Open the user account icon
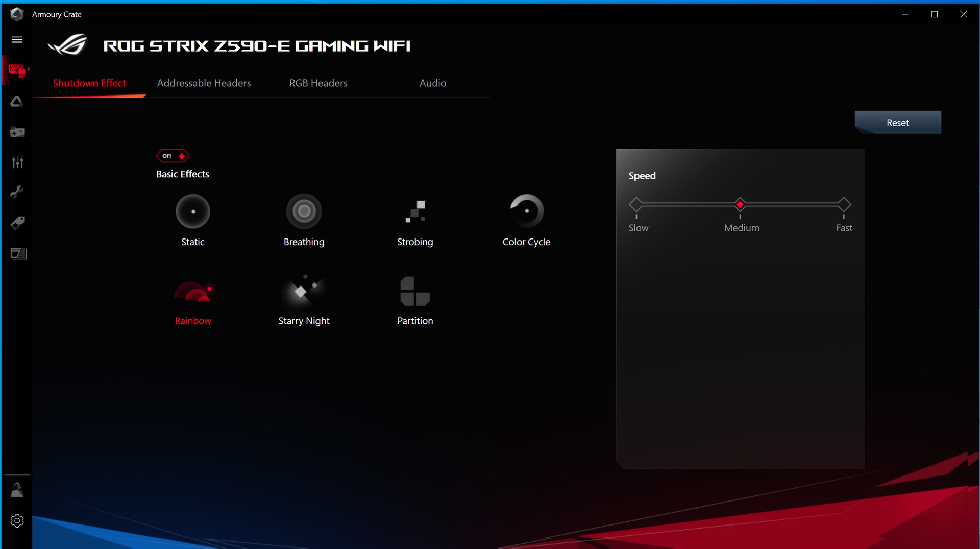980x549 pixels. click(17, 490)
